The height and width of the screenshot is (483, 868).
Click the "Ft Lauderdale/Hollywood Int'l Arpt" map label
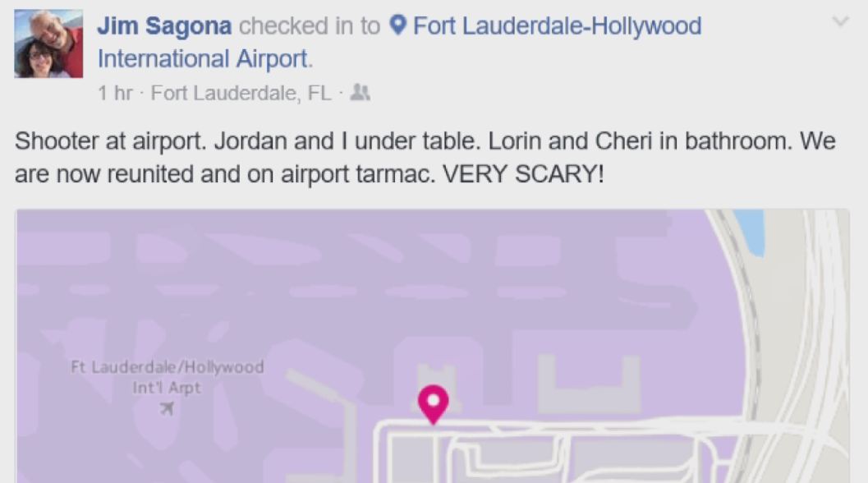point(168,377)
